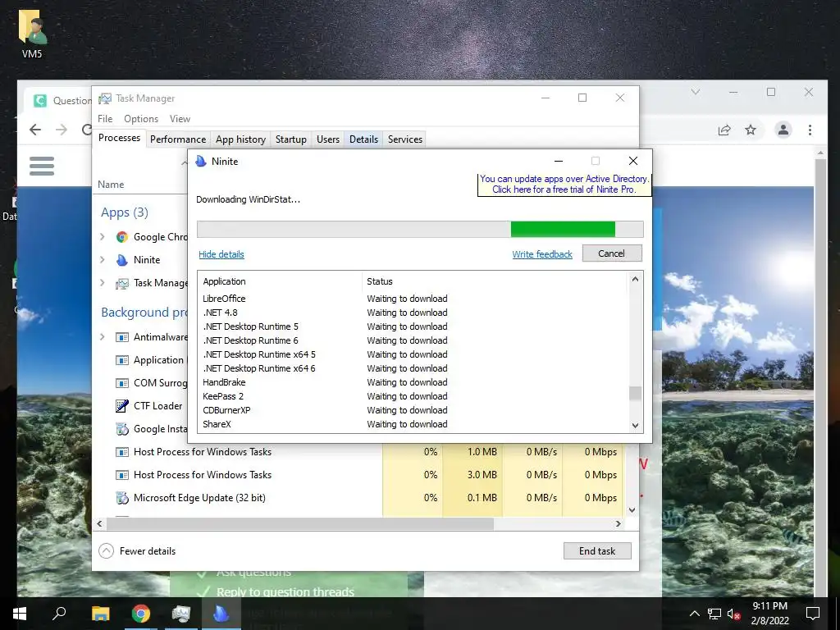Expand the Task Manager process group
The height and width of the screenshot is (630, 840).
click(x=103, y=283)
